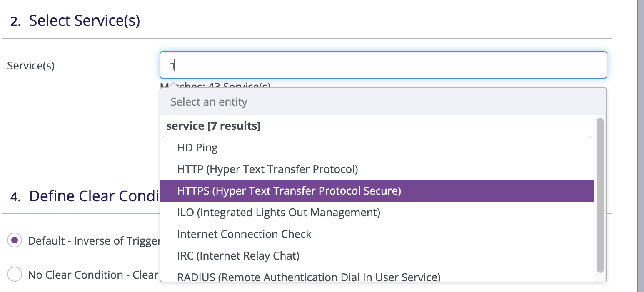The width and height of the screenshot is (644, 292).
Task: Click the Service(s) text input field
Action: click(x=383, y=65)
